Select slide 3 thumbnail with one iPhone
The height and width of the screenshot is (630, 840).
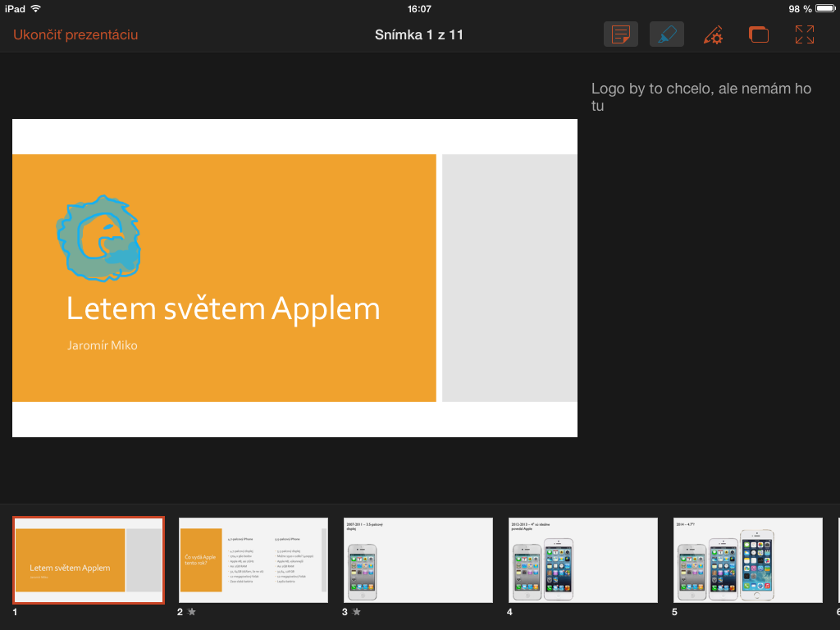click(x=418, y=560)
